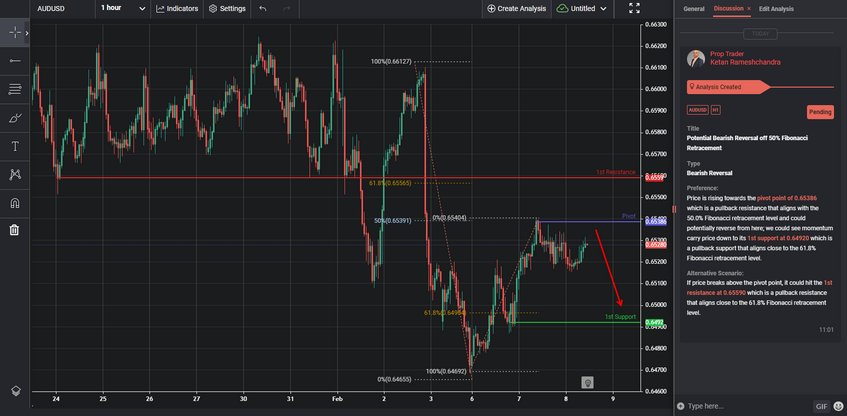The width and height of the screenshot is (847, 416).
Task: Click the 0.6559 resistance price tag
Action: pos(654,178)
